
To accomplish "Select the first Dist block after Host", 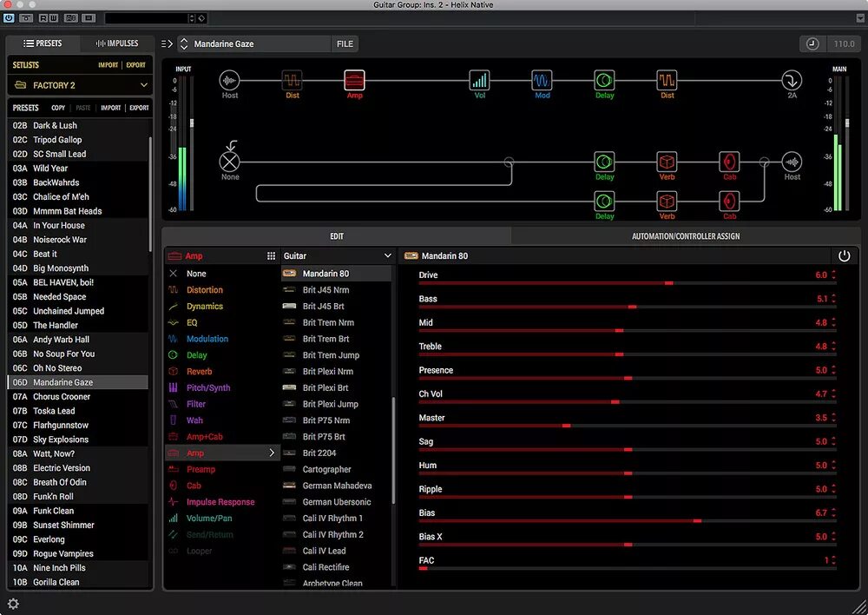I will pos(292,81).
